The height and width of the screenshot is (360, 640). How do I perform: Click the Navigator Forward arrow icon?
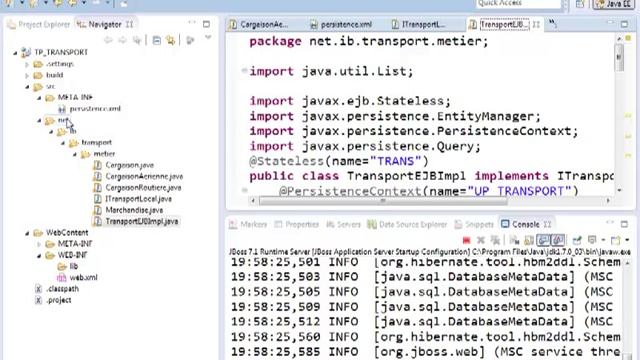[122, 40]
